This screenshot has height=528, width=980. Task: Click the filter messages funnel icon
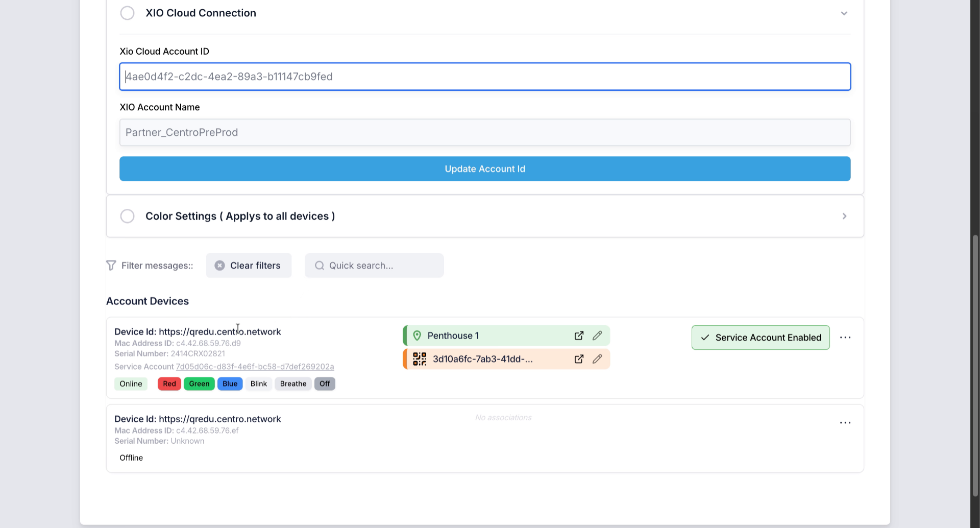111,265
